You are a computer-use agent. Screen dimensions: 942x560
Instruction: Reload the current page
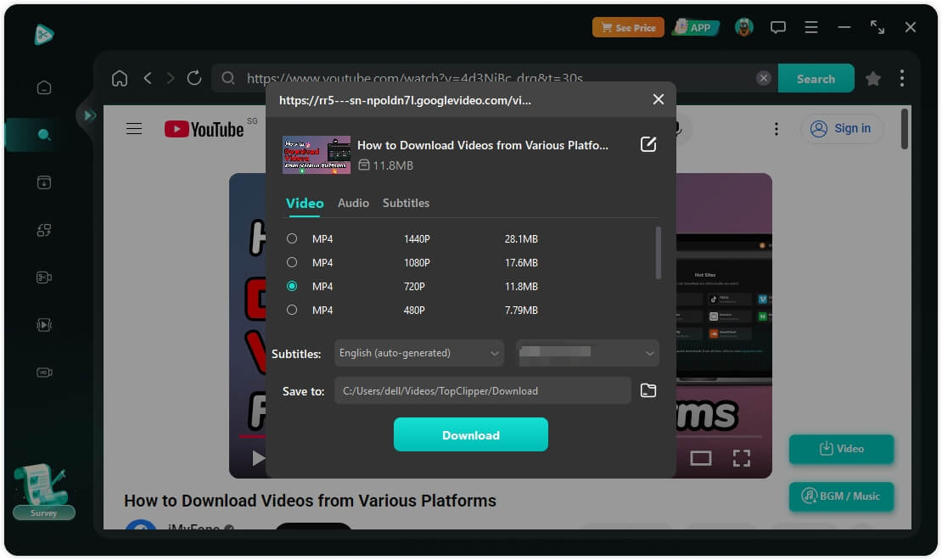(x=194, y=78)
